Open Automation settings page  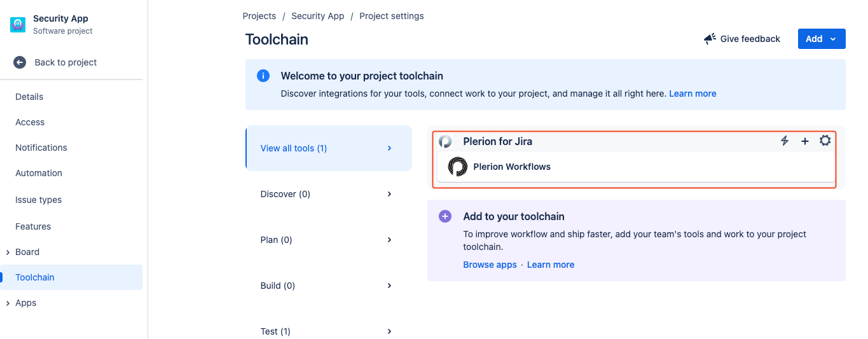click(39, 173)
